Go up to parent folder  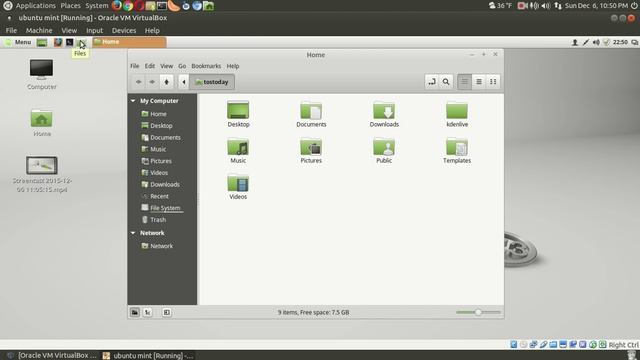[x=167, y=82]
